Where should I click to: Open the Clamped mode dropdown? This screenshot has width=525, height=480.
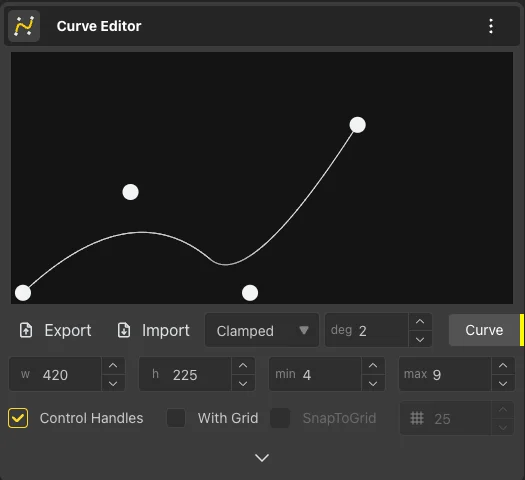pos(262,330)
